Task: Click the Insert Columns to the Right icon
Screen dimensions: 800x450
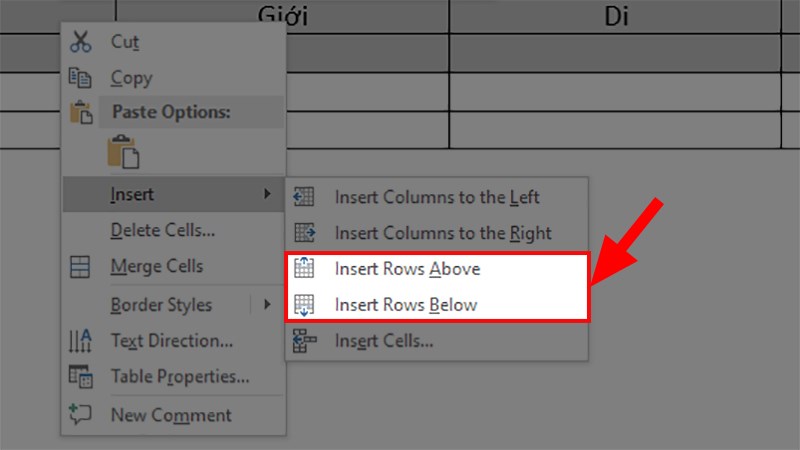Action: 305,233
